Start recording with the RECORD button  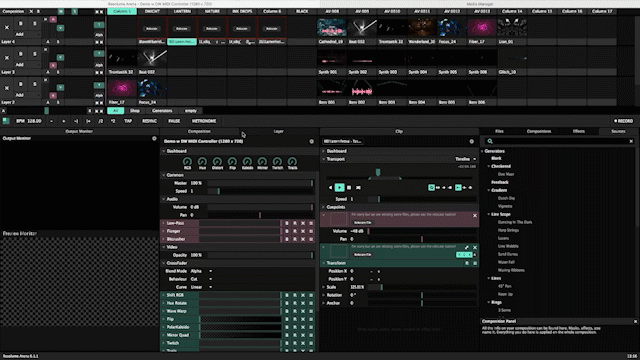623,121
